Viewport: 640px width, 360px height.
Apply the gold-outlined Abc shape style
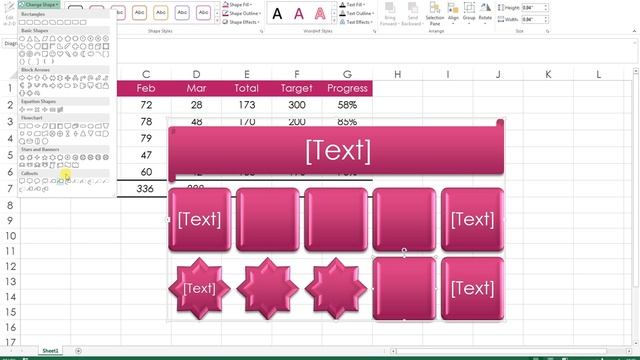click(161, 13)
